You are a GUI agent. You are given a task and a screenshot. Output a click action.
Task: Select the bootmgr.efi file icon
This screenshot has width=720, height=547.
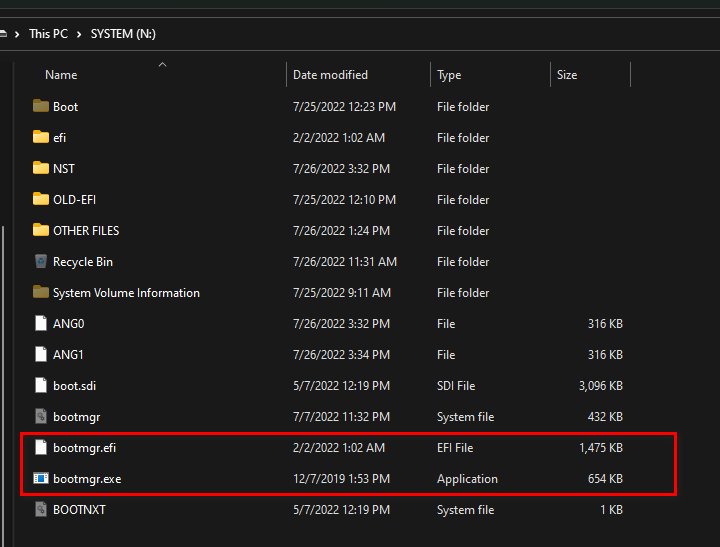click(41, 447)
